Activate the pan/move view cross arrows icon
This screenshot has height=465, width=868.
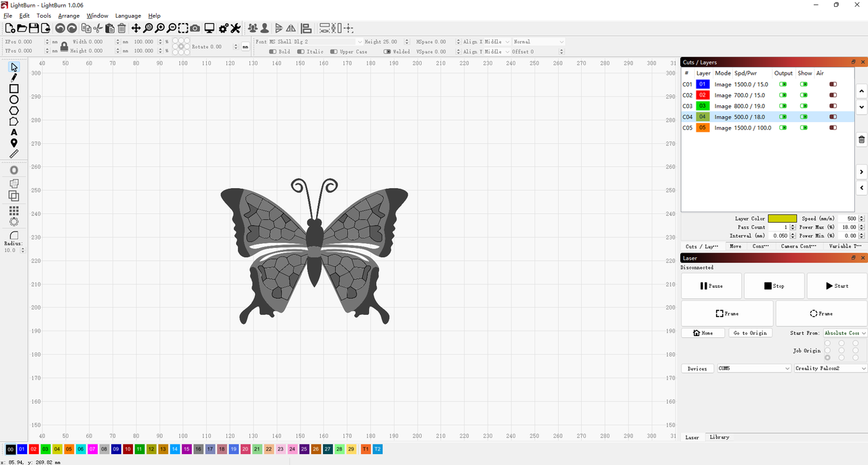[136, 28]
